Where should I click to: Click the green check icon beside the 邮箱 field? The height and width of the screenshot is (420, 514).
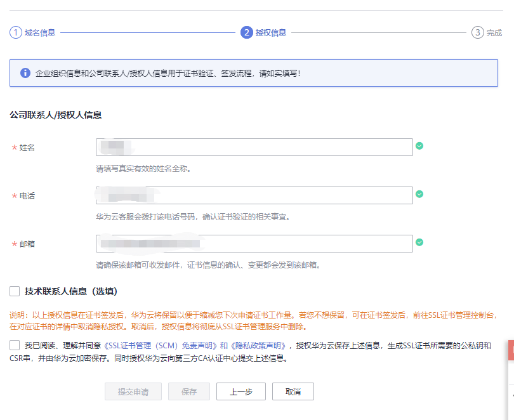coord(419,242)
